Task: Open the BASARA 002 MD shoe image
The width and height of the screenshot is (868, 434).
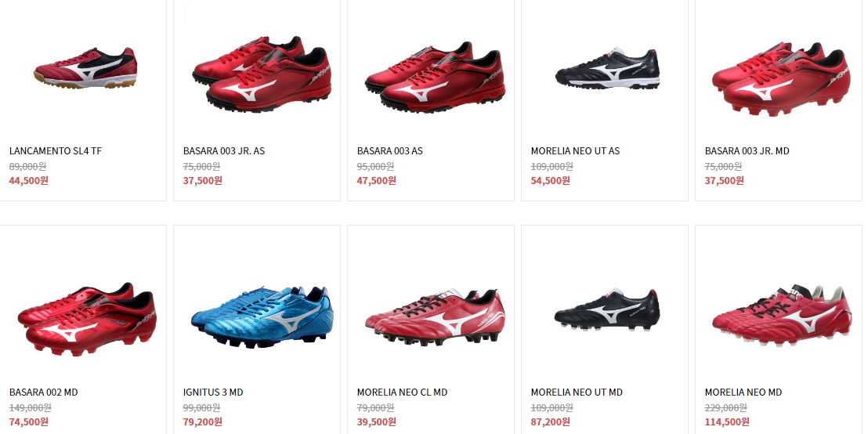Action: [x=87, y=319]
